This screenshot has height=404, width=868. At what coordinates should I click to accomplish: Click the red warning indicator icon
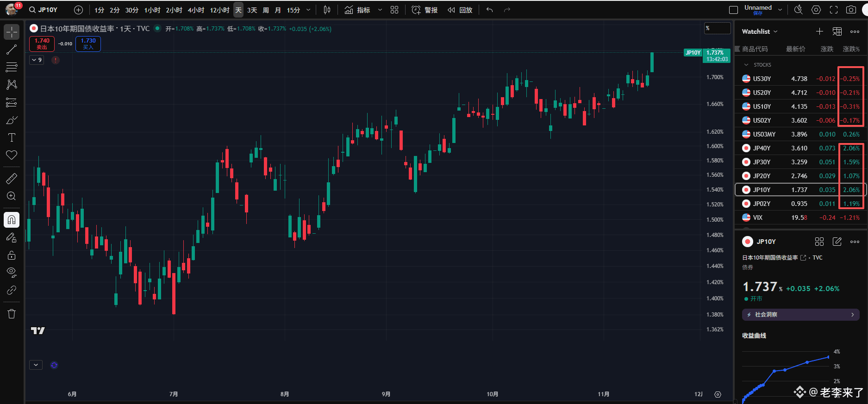[56, 60]
